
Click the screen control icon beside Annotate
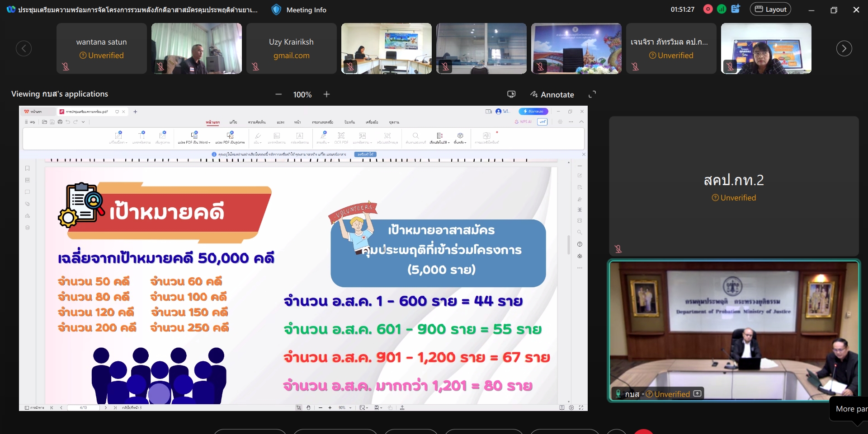pyautogui.click(x=511, y=94)
